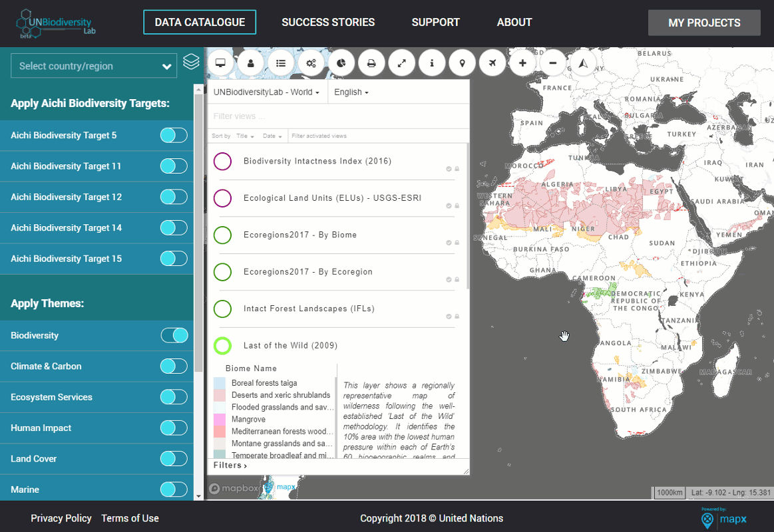Open the pie chart dashboard icon

tap(341, 63)
